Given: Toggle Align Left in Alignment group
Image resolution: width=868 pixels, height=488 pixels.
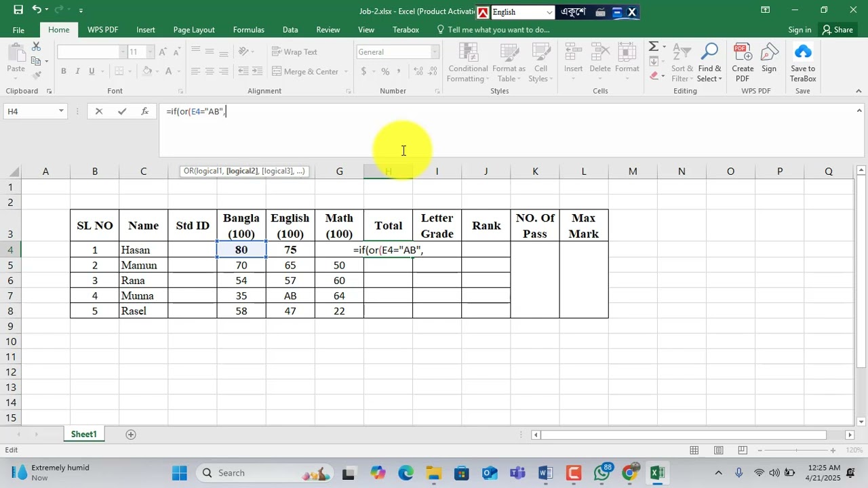Looking at the screenshot, I should click(x=195, y=71).
